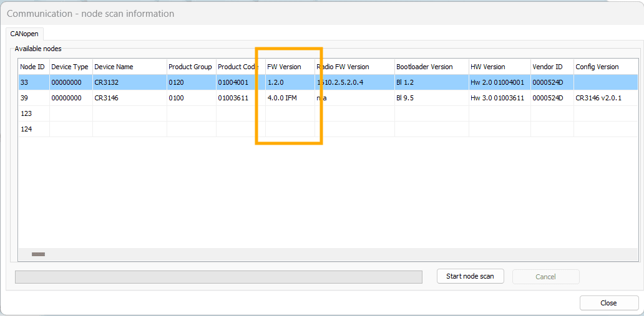Select the FW Version column header
The image size is (644, 316).
[x=285, y=67]
